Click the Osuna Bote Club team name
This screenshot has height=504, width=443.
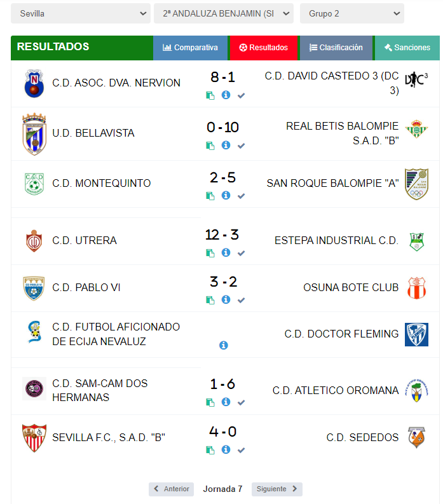(351, 288)
